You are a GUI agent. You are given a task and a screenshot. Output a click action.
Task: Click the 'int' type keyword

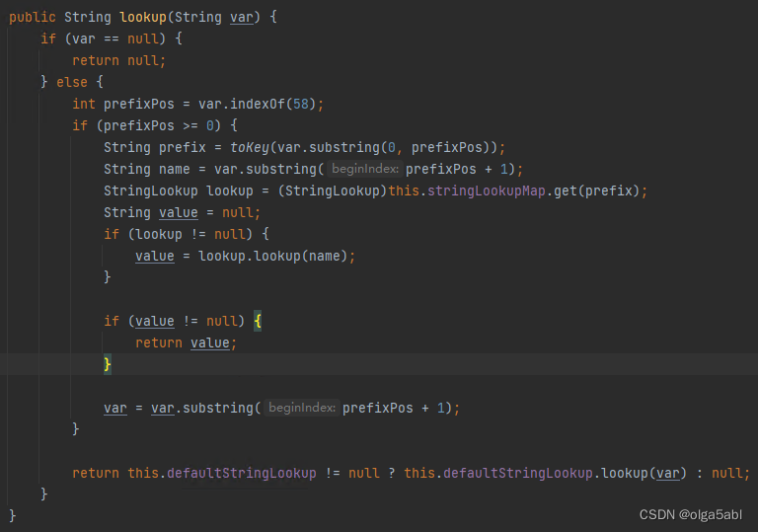84,104
